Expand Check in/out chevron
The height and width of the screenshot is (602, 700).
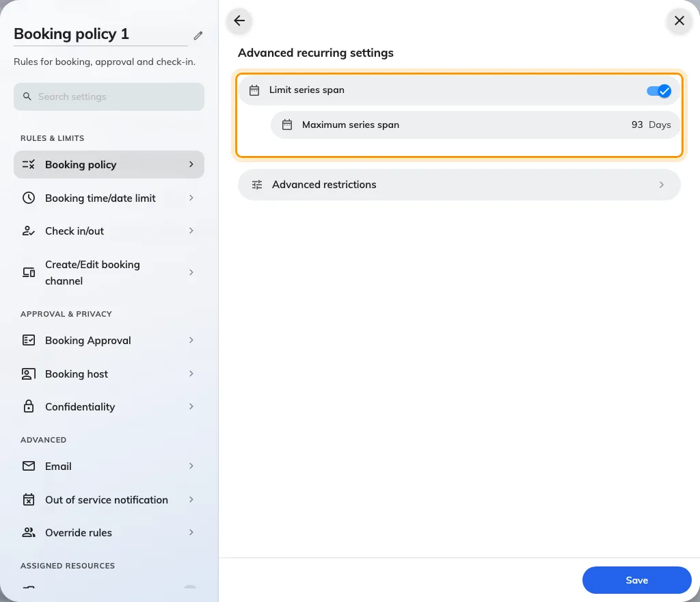click(x=191, y=231)
